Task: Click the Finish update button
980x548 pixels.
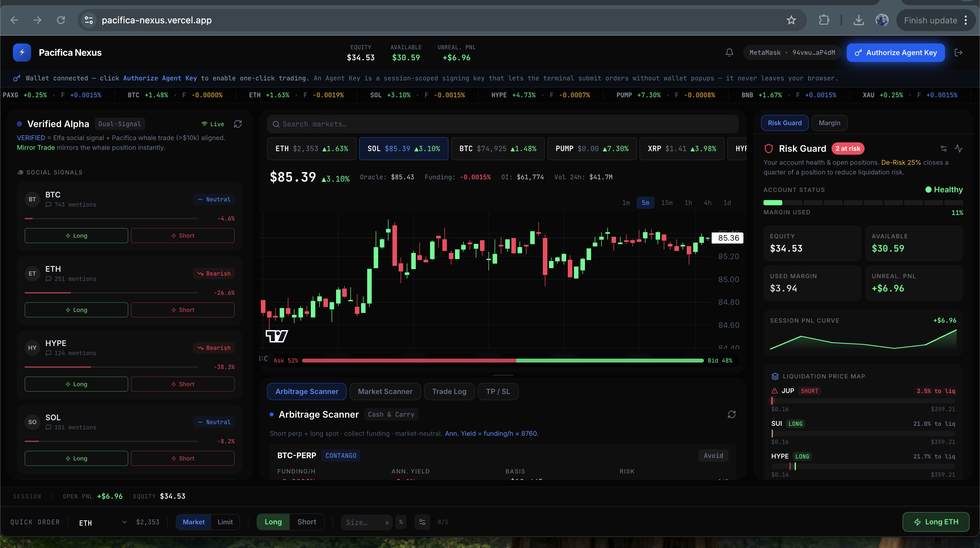Action: point(930,20)
